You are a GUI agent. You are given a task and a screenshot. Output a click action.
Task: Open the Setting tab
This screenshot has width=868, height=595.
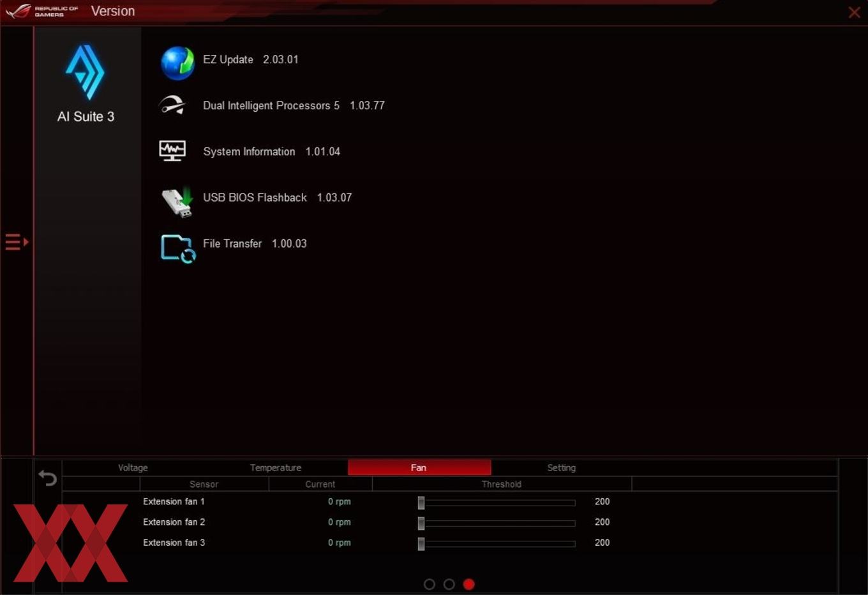(562, 468)
